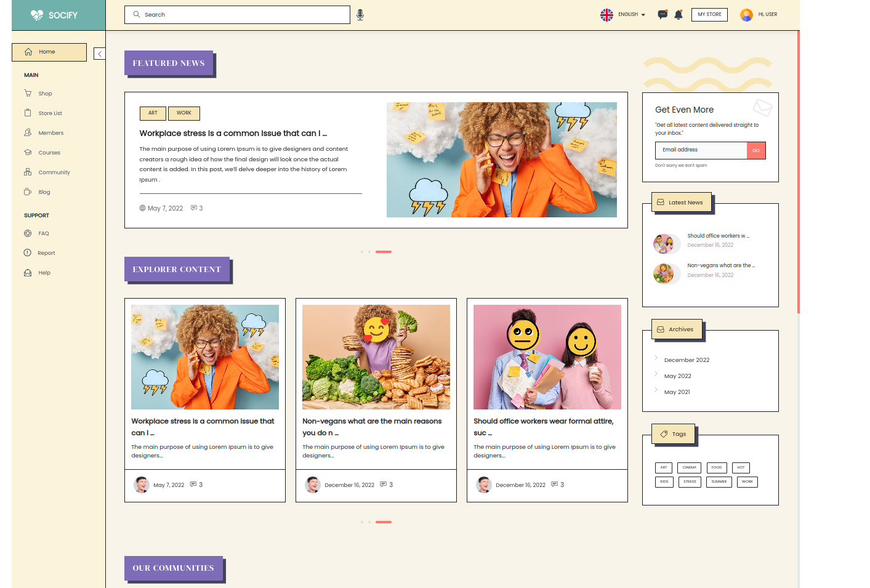Image resolution: width=870 pixels, height=588 pixels.
Task: Collapse the sidebar using the chevron
Action: (x=99, y=53)
